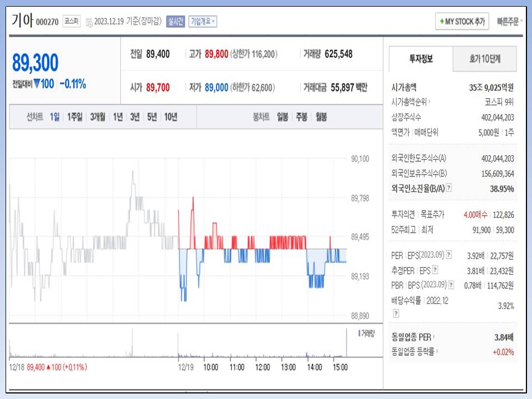Open the help icon beside 추정PER EPS
This screenshot has width=532, height=399.
coord(436,270)
